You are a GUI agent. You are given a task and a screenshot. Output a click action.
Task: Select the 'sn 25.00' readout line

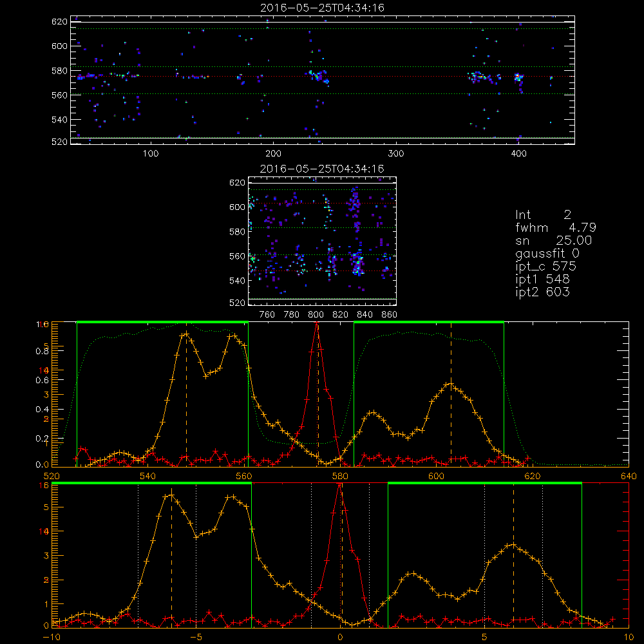pyautogui.click(x=554, y=240)
